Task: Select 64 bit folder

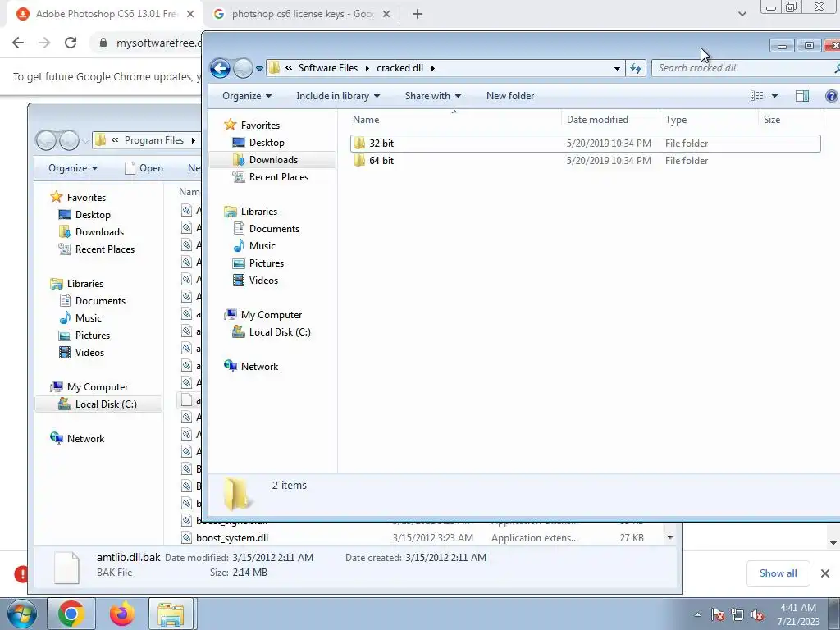Action: coord(586,160)
